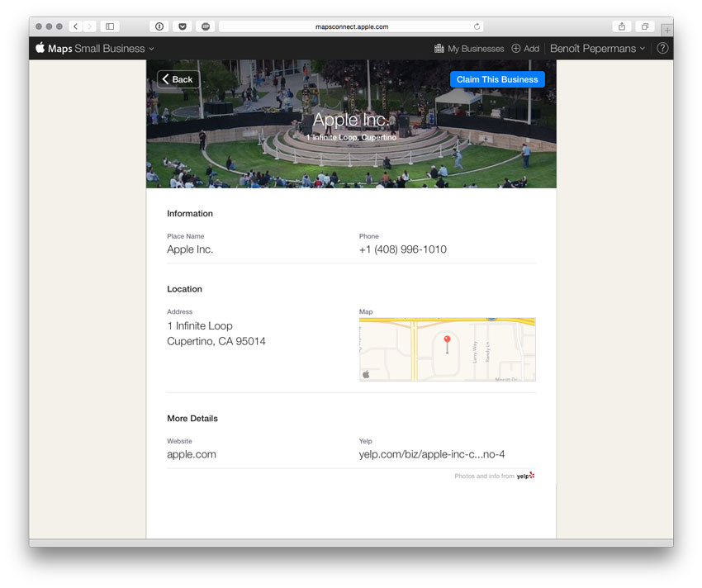Click Claim This Business button
This screenshot has height=588, width=702.
point(497,79)
